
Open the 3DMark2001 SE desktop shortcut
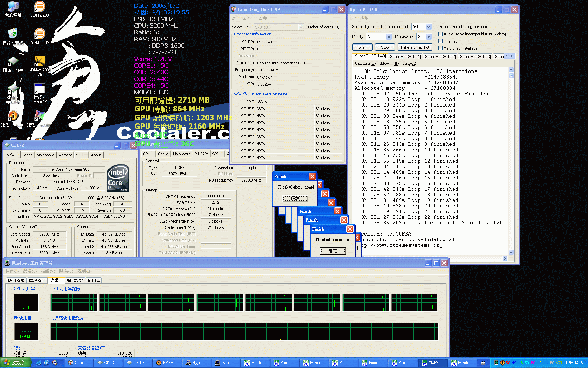[40, 66]
